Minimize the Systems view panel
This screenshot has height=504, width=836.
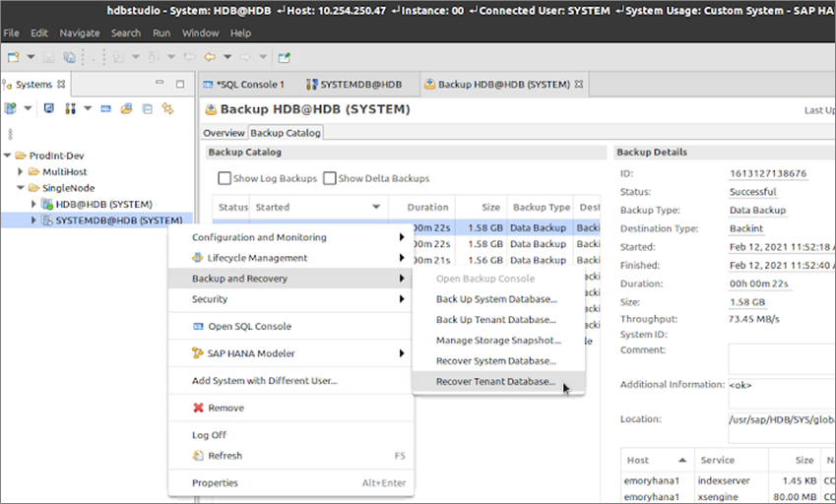pos(160,83)
